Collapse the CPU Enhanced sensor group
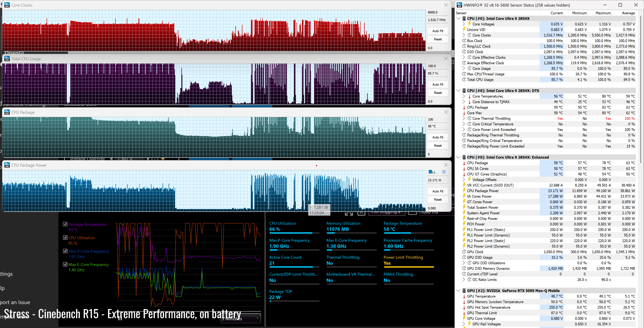 point(458,157)
